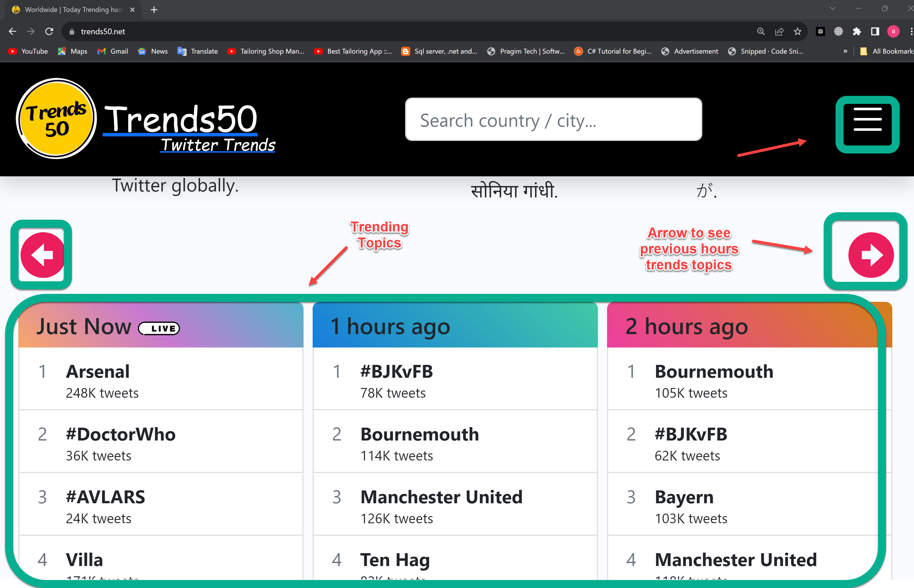This screenshot has height=588, width=914.
Task: Bookmark this page with the star icon
Action: 798,31
